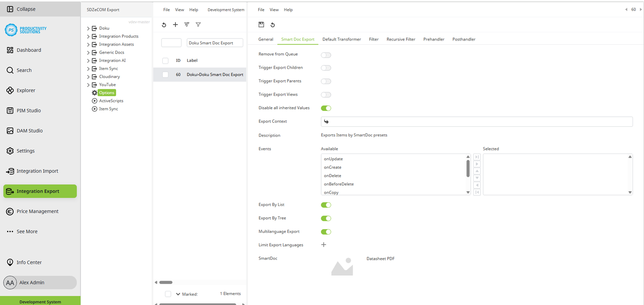644x305 pixels.
Task: Click the reload icon next to save
Action: (273, 24)
